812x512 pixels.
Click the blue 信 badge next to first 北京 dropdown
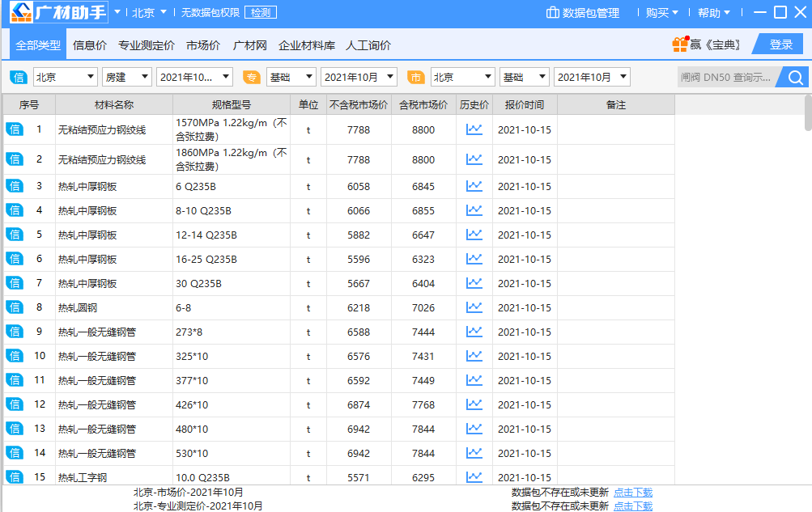pyautogui.click(x=18, y=77)
